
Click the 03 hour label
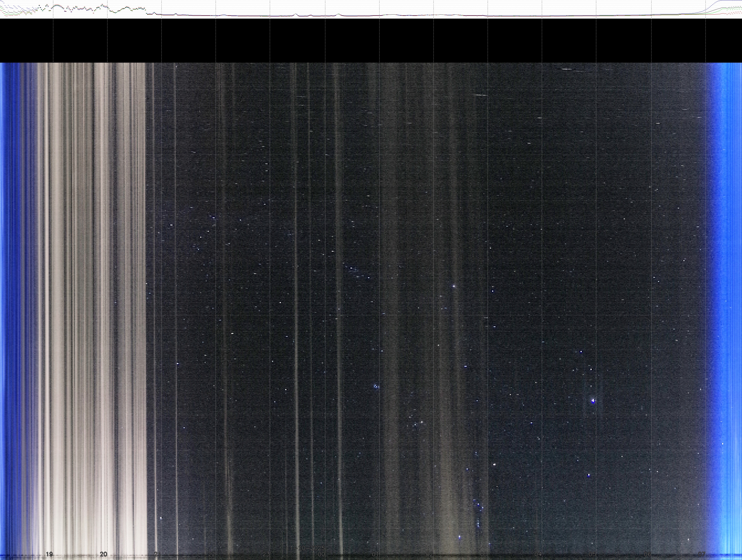tap(484, 554)
